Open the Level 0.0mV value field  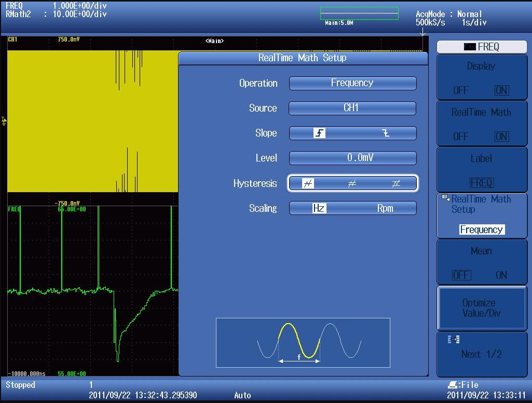(x=352, y=158)
